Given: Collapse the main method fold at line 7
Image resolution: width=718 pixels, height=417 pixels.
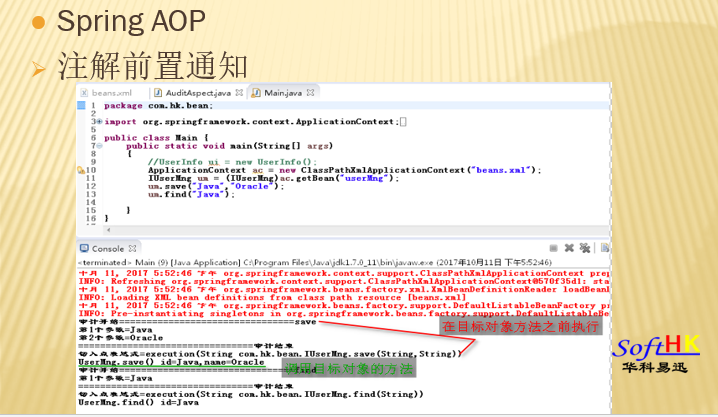Looking at the screenshot, I should click(99, 146).
